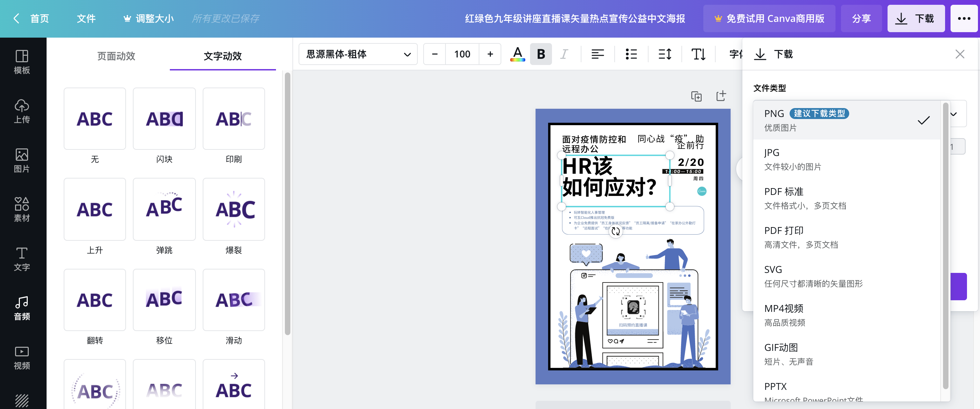Toggle bold B formatting button

click(x=541, y=54)
